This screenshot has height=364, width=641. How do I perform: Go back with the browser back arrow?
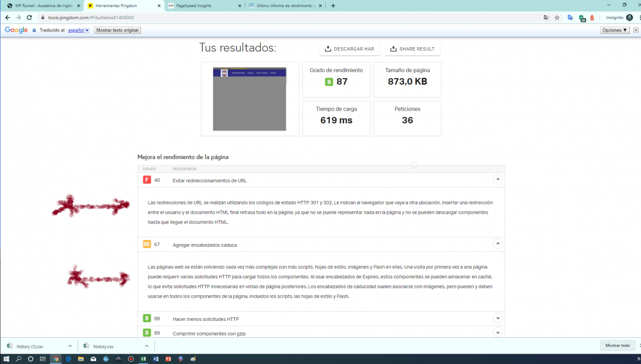(8, 17)
